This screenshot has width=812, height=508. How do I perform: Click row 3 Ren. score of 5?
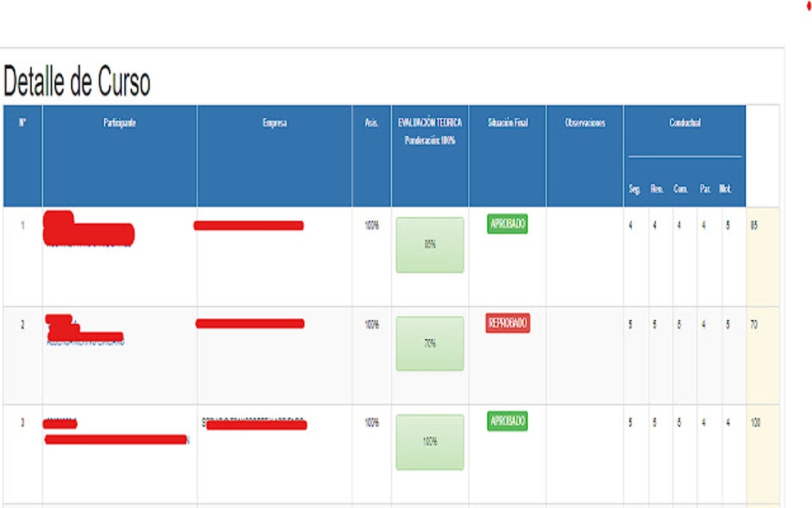[654, 423]
